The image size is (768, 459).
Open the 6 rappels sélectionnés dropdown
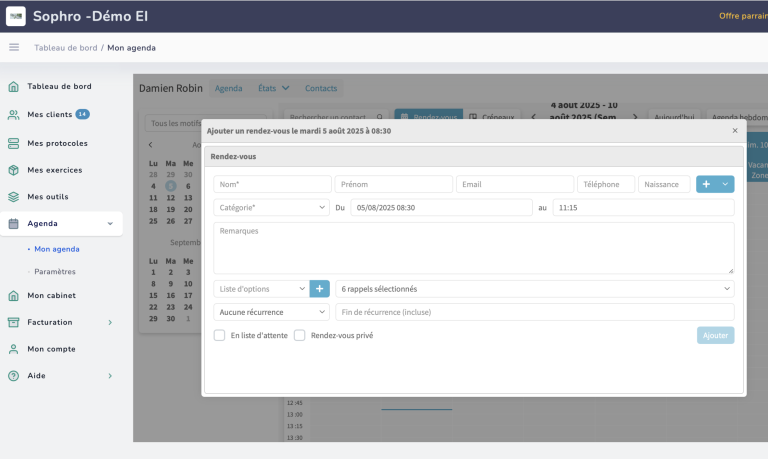click(x=534, y=289)
